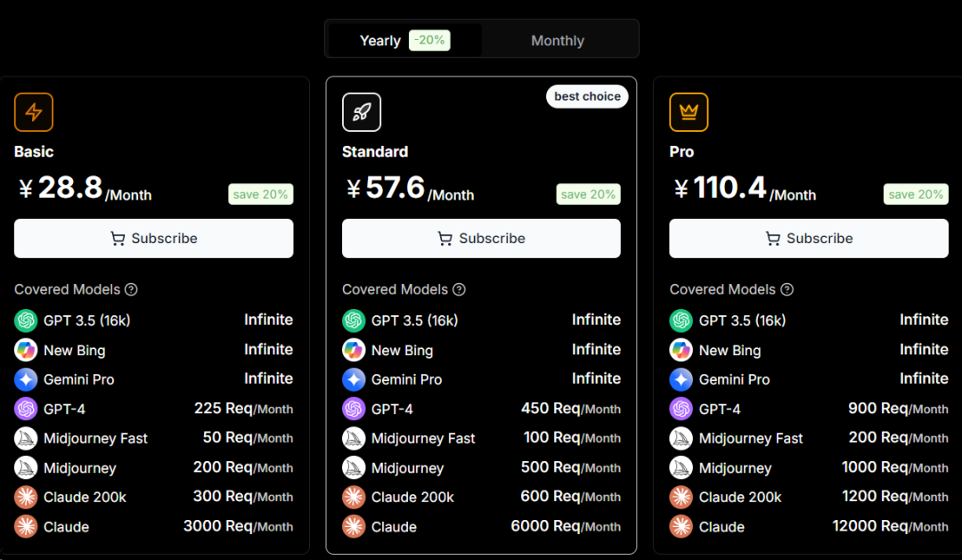Subscribe to the Basic plan
Viewport: 962px width, 560px height.
coord(153,239)
